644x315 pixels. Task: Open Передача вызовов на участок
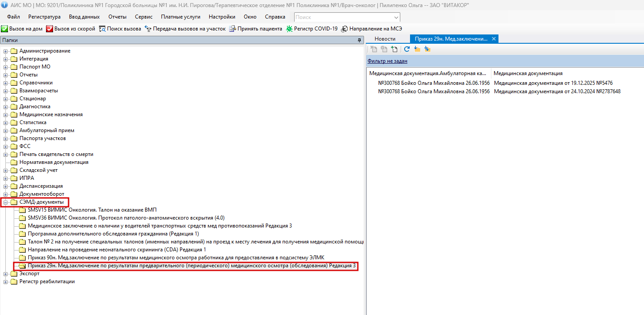[x=185, y=29]
